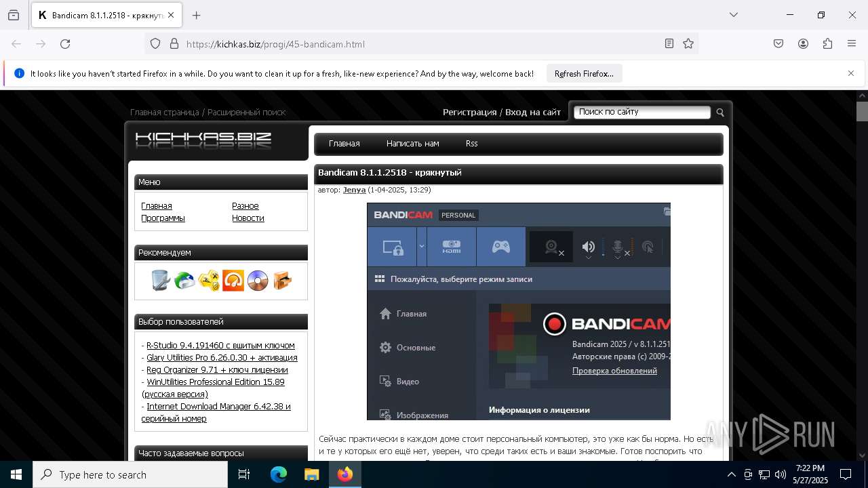Viewport: 868px width, 488px height.
Task: Open the orange speedometer icon
Action: pos(233,280)
